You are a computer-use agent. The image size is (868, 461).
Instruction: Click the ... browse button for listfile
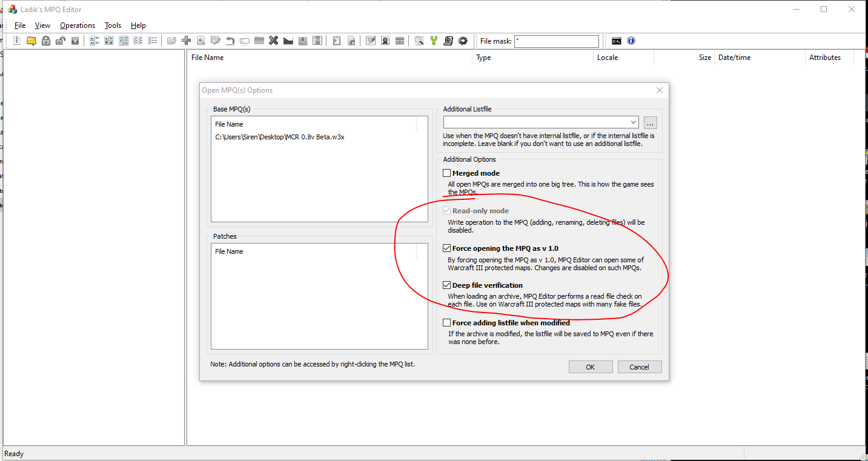651,122
